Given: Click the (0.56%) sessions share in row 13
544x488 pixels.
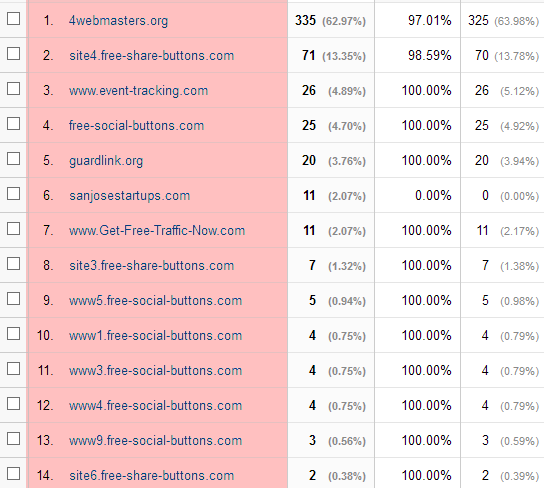Looking at the screenshot, I should click(347, 442).
